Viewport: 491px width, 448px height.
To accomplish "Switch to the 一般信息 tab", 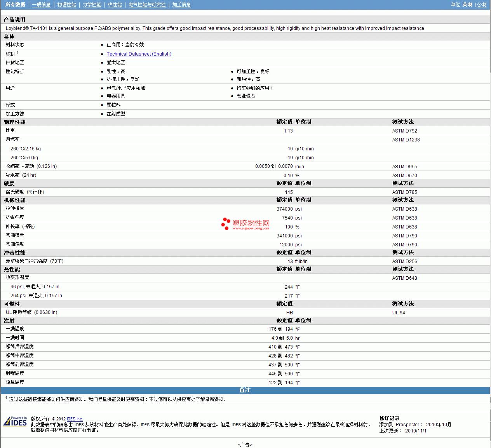I will (x=41, y=5).
